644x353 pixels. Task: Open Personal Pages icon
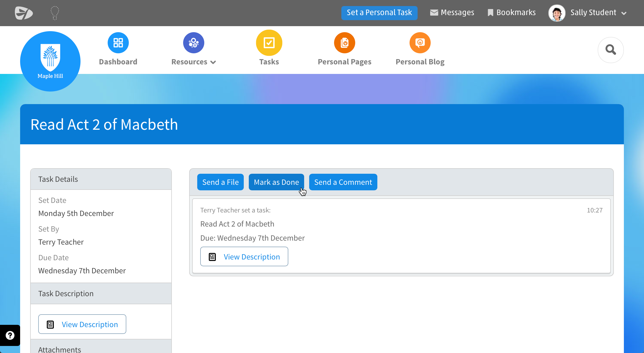pyautogui.click(x=344, y=43)
